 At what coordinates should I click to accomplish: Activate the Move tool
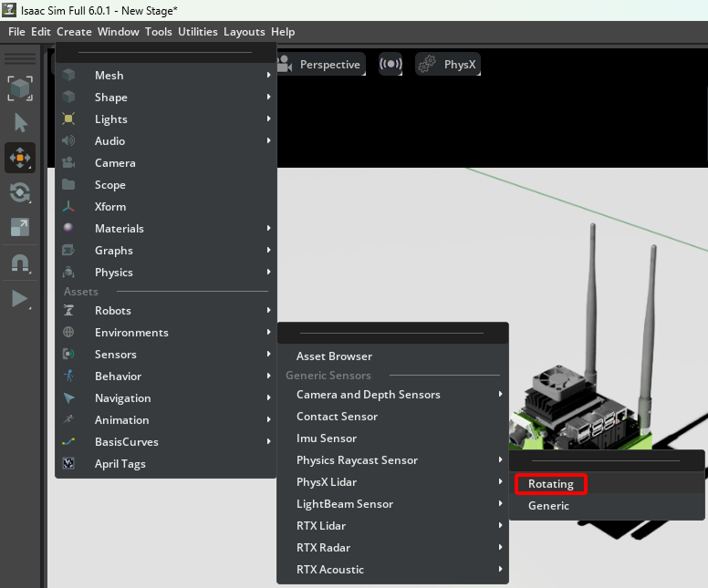(x=20, y=158)
